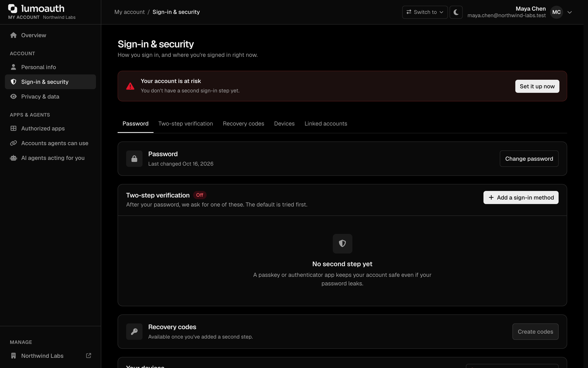Open the Recovery codes tab
Image resolution: width=588 pixels, height=368 pixels.
[x=243, y=124]
